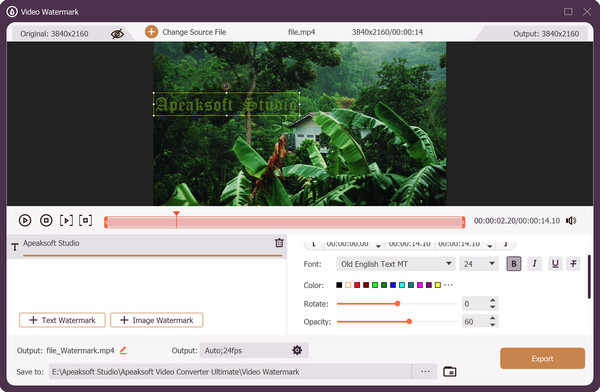Click the timeline end trim handle
The height and width of the screenshot is (392, 600).
pyautogui.click(x=463, y=222)
